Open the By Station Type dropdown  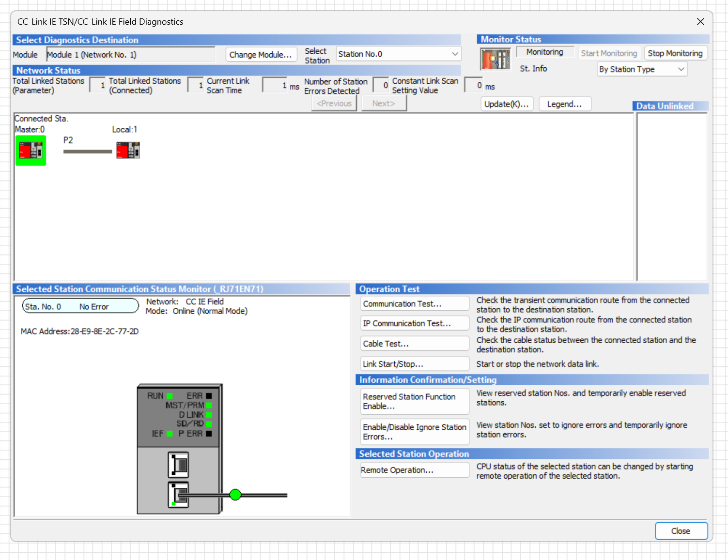pos(642,69)
